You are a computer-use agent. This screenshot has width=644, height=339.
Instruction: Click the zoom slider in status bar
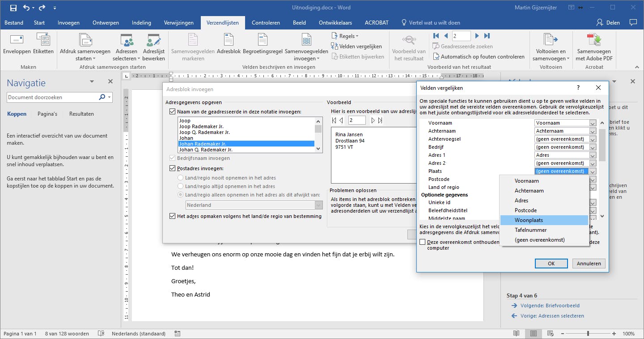point(588,334)
